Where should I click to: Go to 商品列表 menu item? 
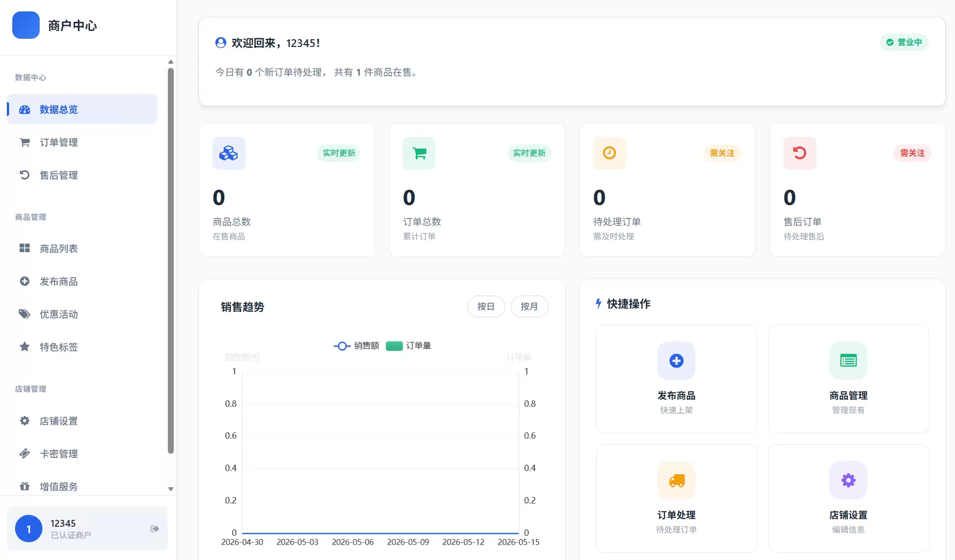pos(82,248)
